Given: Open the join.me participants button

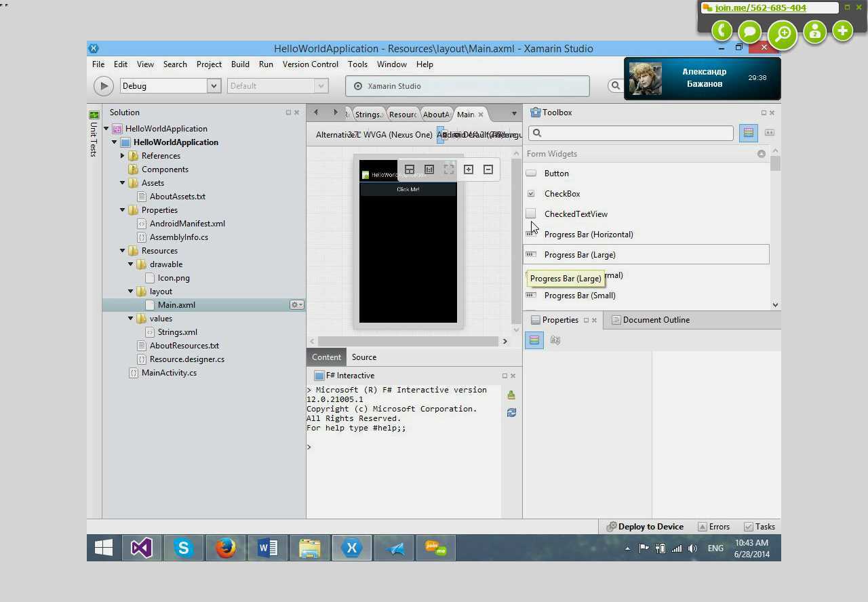Looking at the screenshot, I should click(814, 31).
